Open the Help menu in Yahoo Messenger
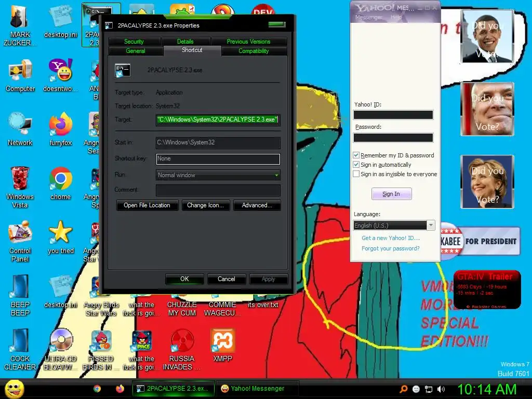Image resolution: width=532 pixels, height=399 pixels. coord(396,17)
